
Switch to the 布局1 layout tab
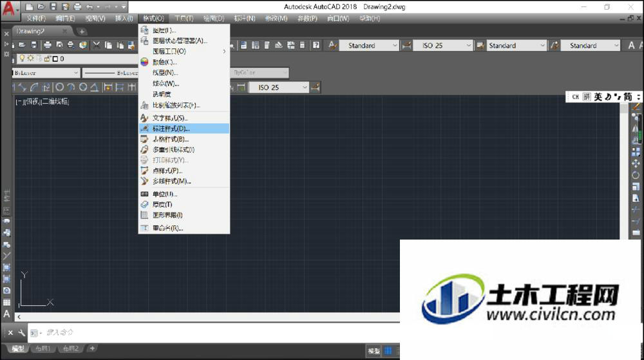pyautogui.click(x=43, y=348)
